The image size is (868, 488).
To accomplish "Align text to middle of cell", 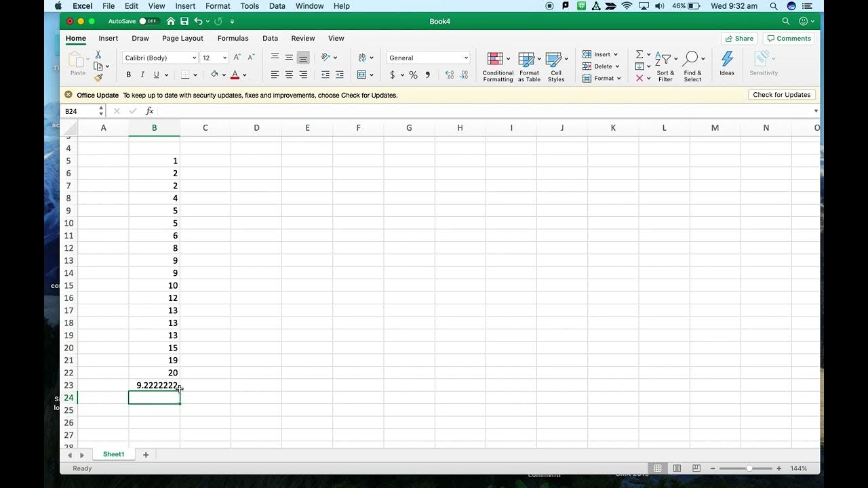I will point(289,58).
